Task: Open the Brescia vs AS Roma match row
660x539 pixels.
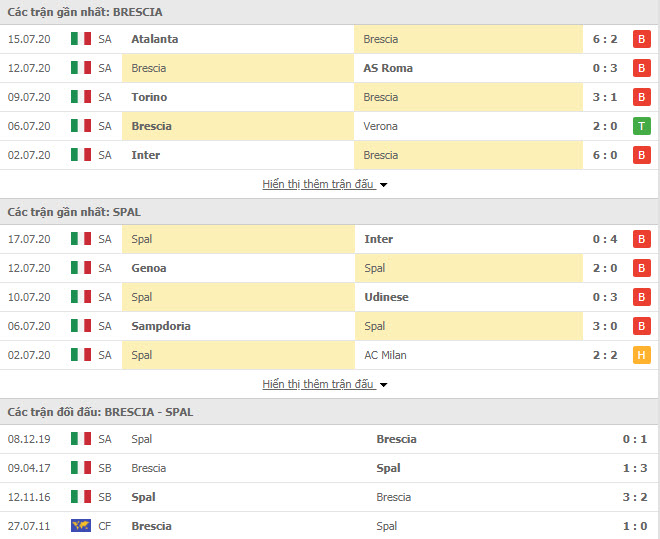Action: (330, 68)
